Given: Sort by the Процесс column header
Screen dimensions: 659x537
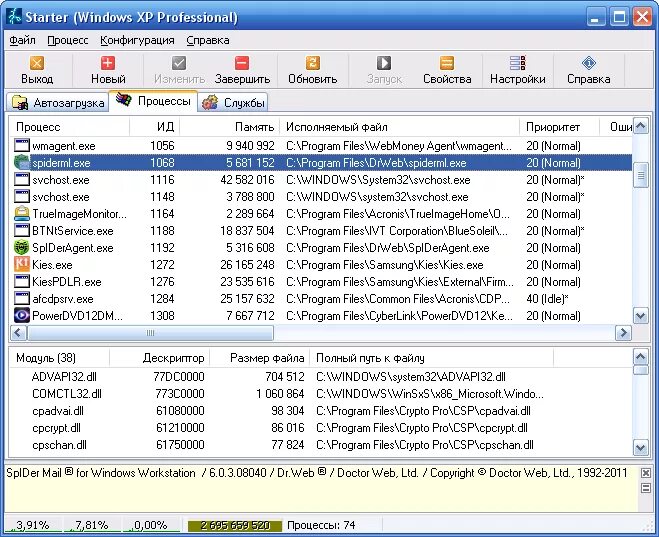Looking at the screenshot, I should pyautogui.click(x=69, y=127).
